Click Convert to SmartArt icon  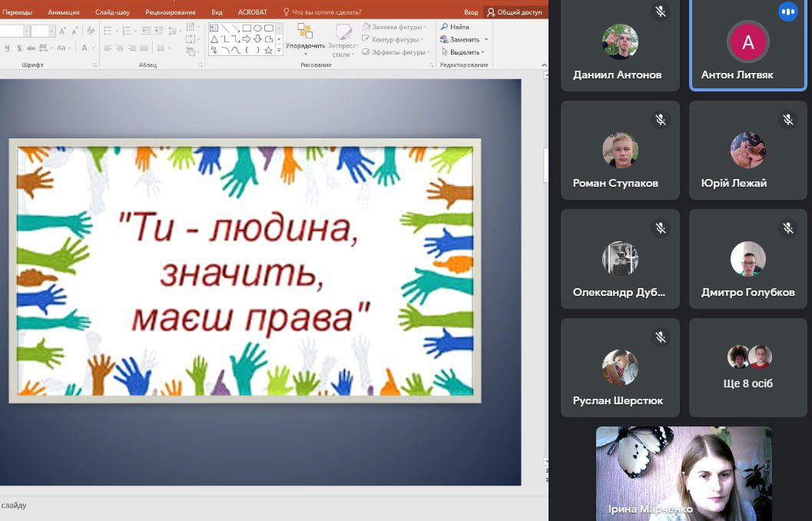(x=193, y=51)
